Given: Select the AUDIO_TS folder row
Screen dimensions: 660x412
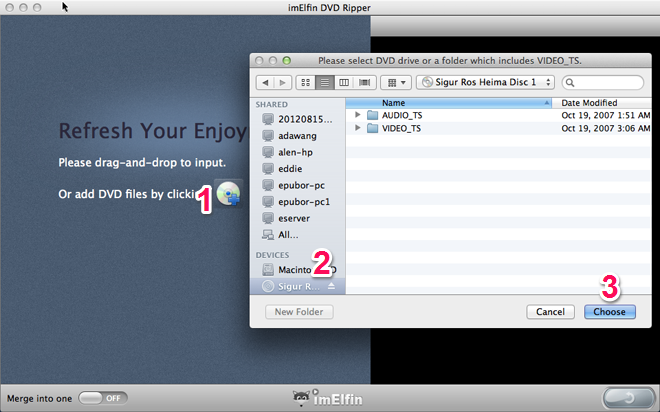Looking at the screenshot, I should click(498, 115).
